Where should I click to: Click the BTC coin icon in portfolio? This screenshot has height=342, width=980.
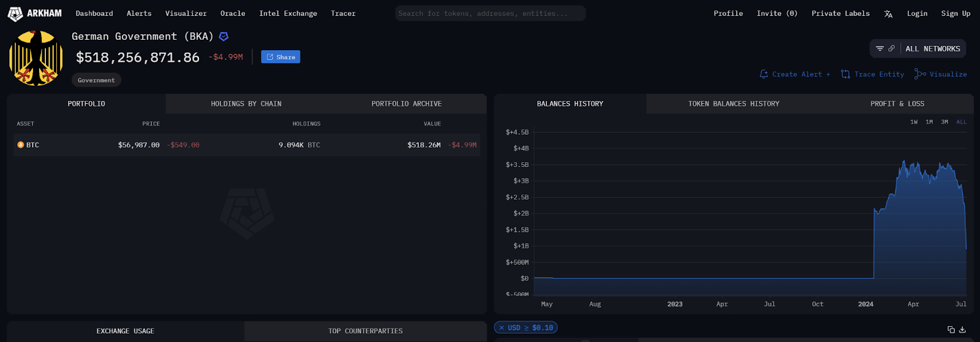[20, 145]
